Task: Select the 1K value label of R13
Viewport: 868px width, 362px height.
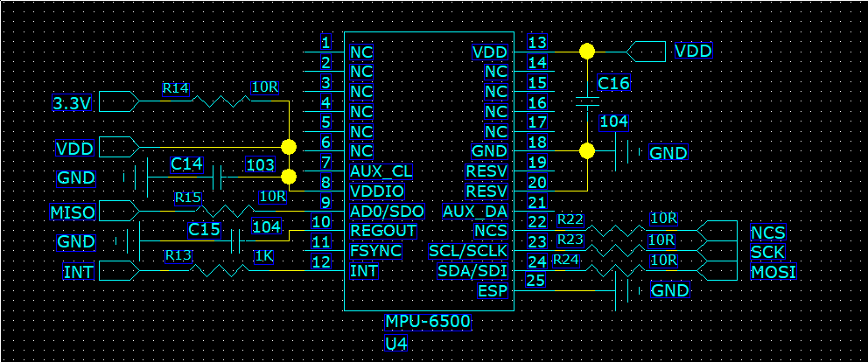Action: point(263,257)
